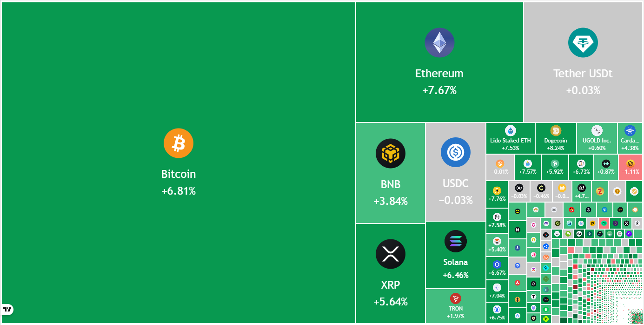Click the BNB coin logo

391,154
